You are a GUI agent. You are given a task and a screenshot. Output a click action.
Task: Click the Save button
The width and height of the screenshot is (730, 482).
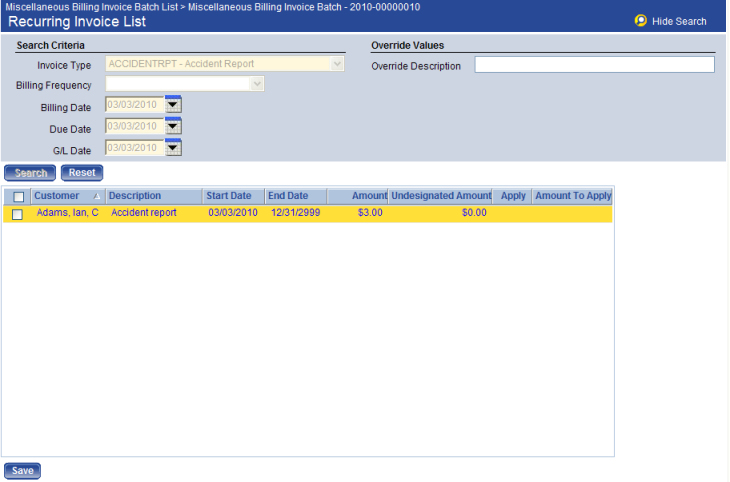22,471
